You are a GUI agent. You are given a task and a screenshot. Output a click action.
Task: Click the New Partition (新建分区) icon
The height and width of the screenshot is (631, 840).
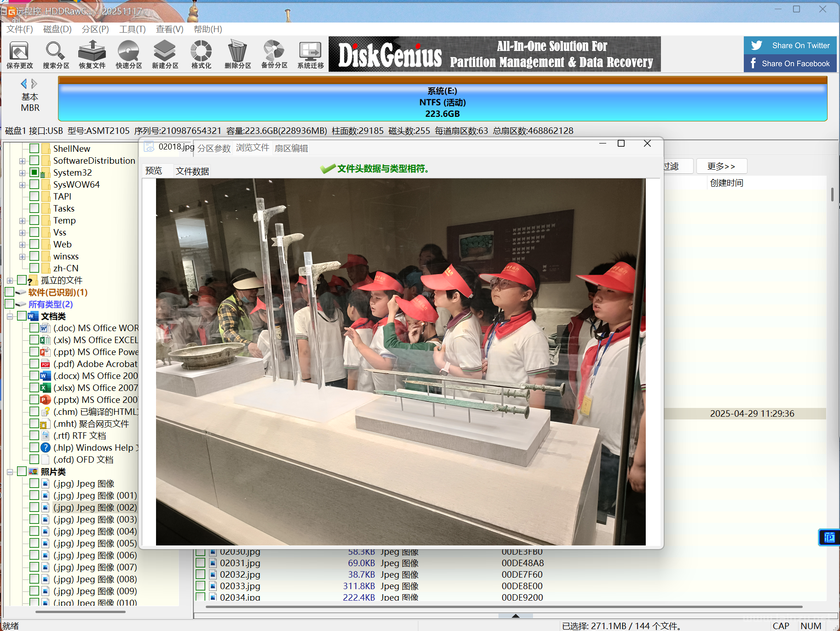165,54
